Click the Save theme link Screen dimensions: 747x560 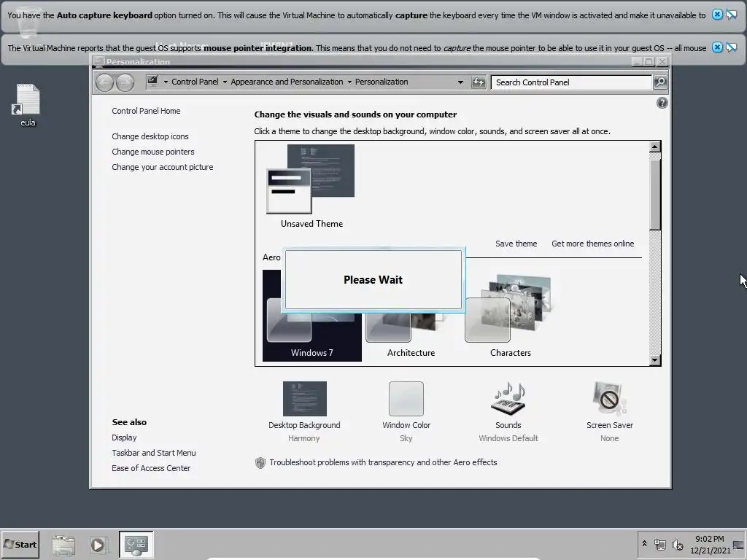point(516,244)
